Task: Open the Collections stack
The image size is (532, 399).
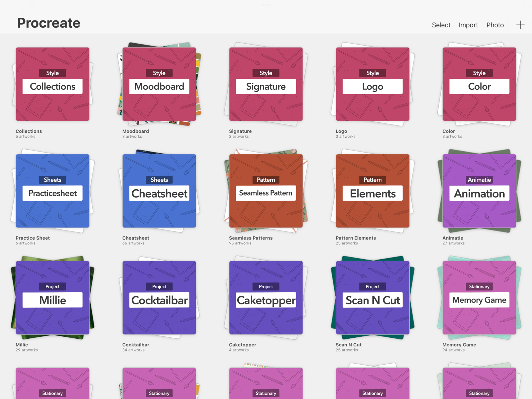Action: (x=53, y=84)
